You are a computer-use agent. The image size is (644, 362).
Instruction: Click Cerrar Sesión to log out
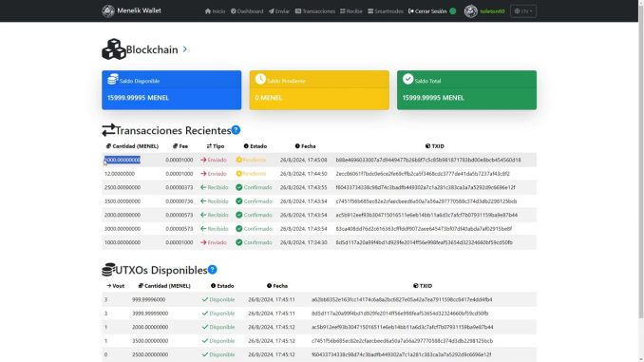(427, 11)
